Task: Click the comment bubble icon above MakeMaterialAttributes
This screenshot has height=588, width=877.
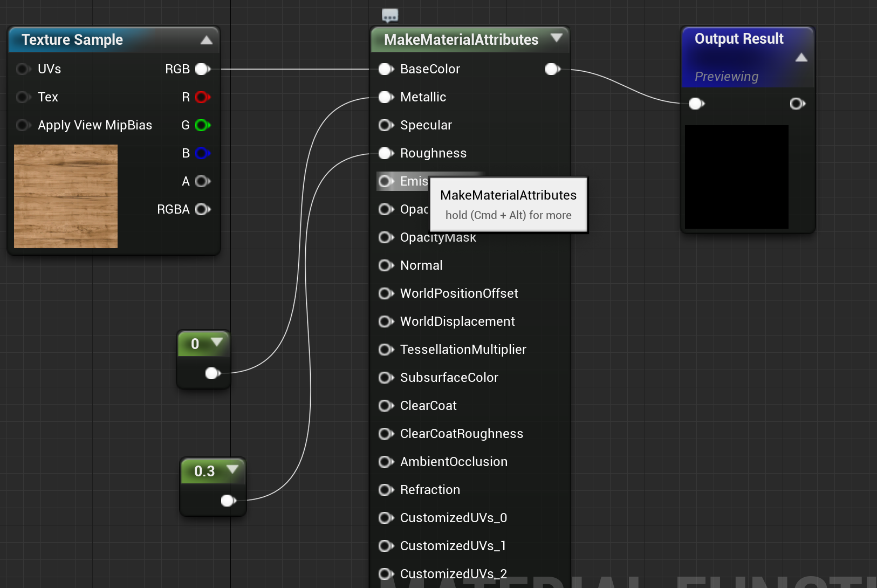Action: (389, 15)
